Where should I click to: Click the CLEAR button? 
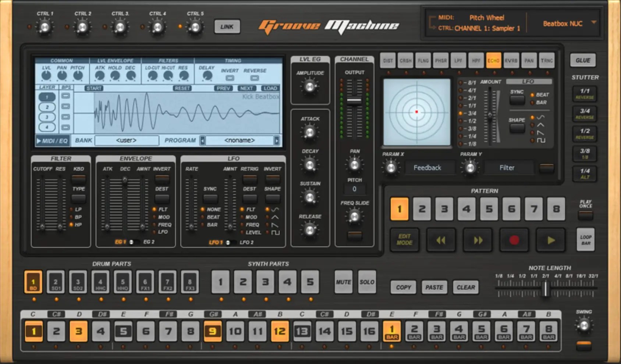pos(465,287)
